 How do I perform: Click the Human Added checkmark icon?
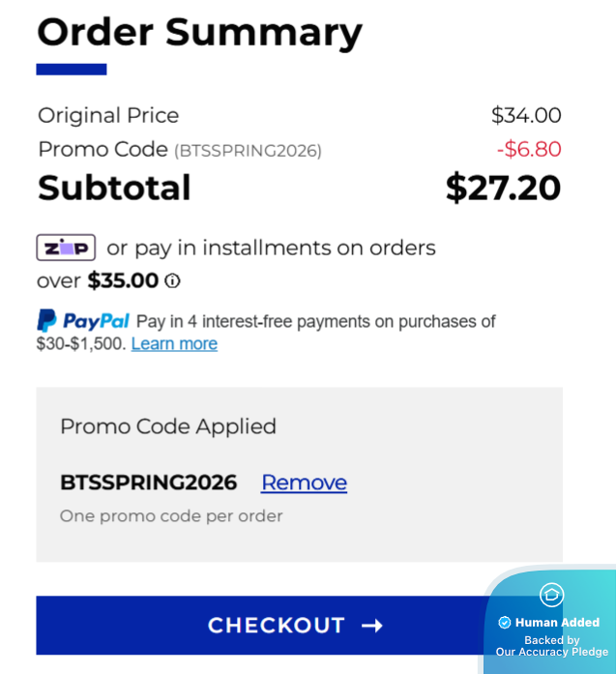click(x=505, y=623)
